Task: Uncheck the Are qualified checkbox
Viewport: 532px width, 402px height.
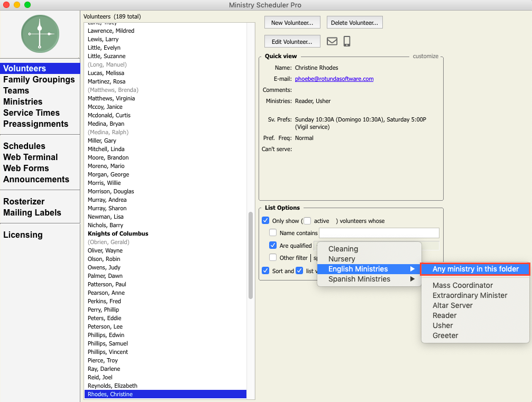Action: [x=273, y=245]
